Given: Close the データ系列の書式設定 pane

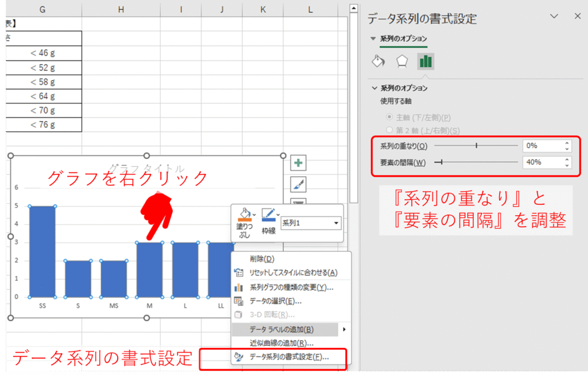Looking at the screenshot, I should coord(577,17).
